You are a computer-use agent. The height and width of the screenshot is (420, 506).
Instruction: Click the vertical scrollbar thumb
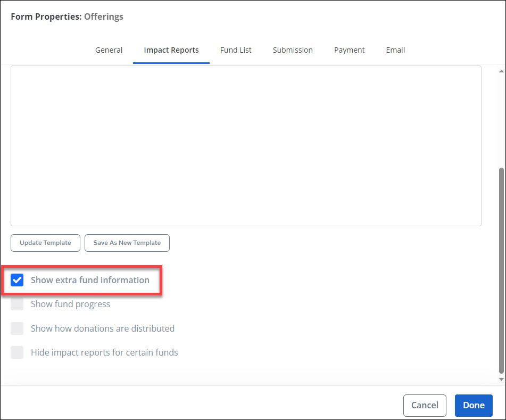click(x=501, y=269)
